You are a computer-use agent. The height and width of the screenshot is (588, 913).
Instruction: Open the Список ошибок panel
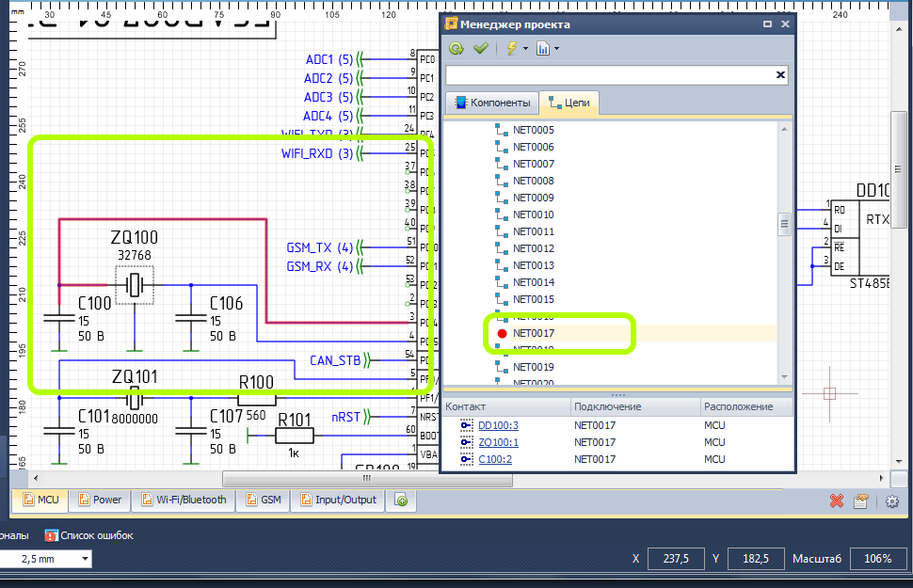(x=89, y=535)
